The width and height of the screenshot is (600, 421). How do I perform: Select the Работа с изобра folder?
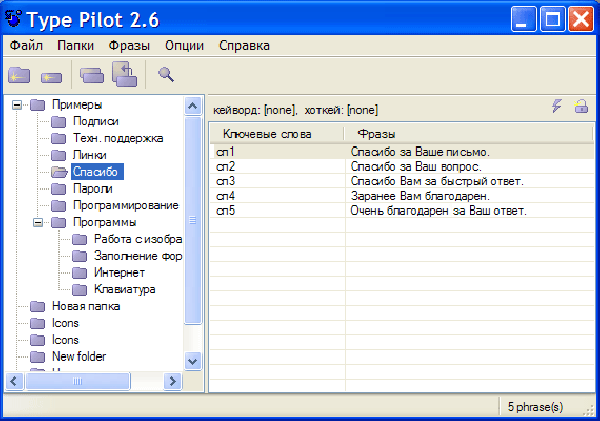(138, 239)
